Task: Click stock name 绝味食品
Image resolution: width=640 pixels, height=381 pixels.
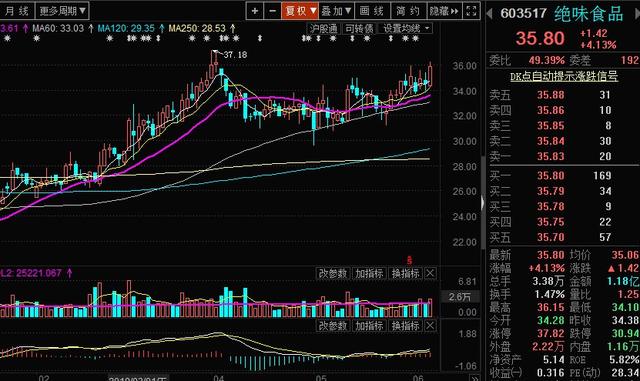Action: 589,14
